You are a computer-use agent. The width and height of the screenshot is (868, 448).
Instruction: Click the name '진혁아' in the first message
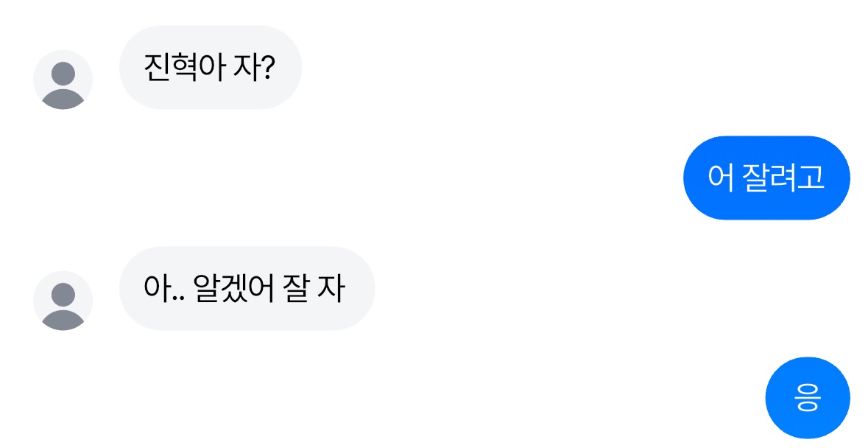pyautogui.click(x=183, y=68)
